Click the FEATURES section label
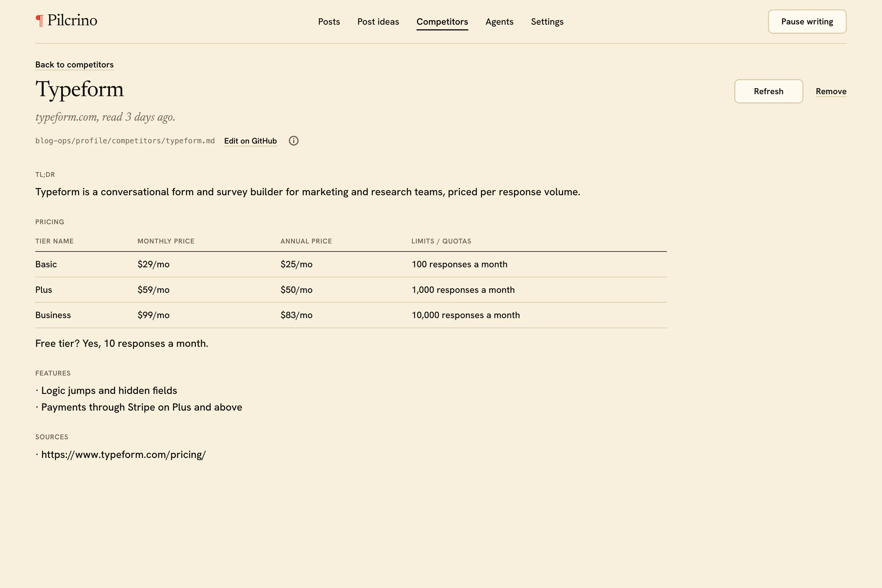Screen dimensions: 882x588 [x=53, y=374]
